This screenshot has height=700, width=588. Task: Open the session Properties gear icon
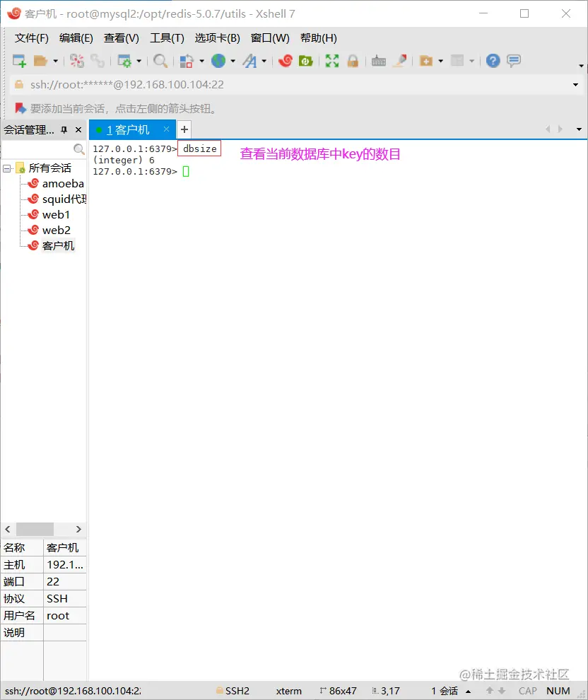124,61
